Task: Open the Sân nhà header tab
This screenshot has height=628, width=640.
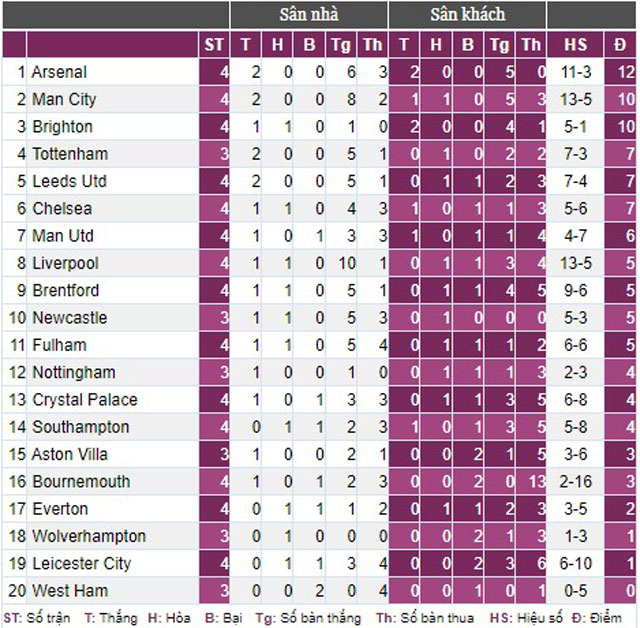Action: pyautogui.click(x=309, y=15)
